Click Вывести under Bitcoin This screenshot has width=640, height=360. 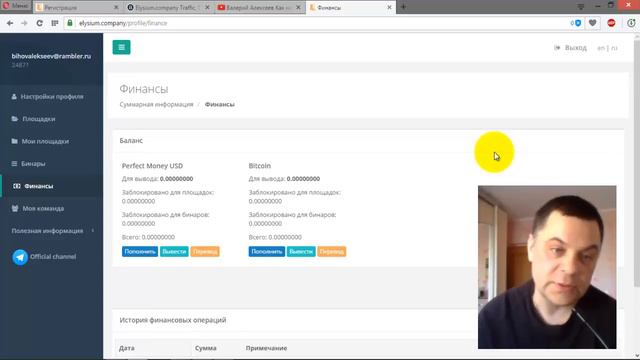[x=301, y=251]
